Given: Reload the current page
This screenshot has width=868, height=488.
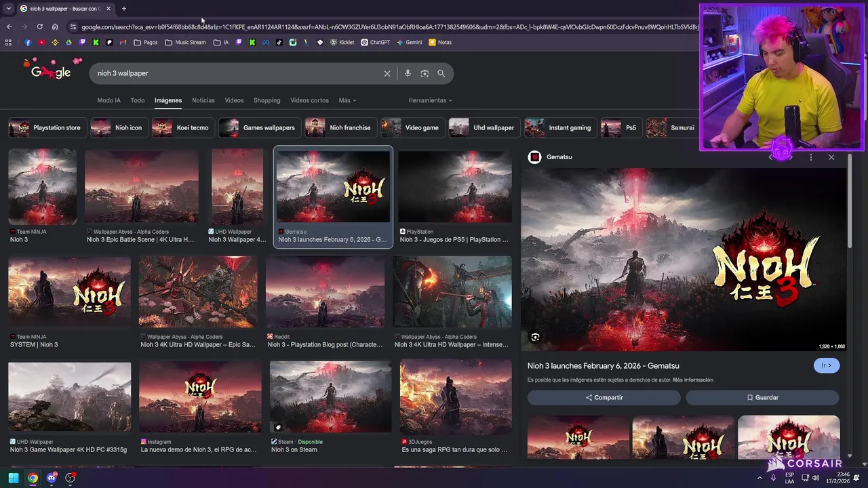Looking at the screenshot, I should pyautogui.click(x=39, y=26).
